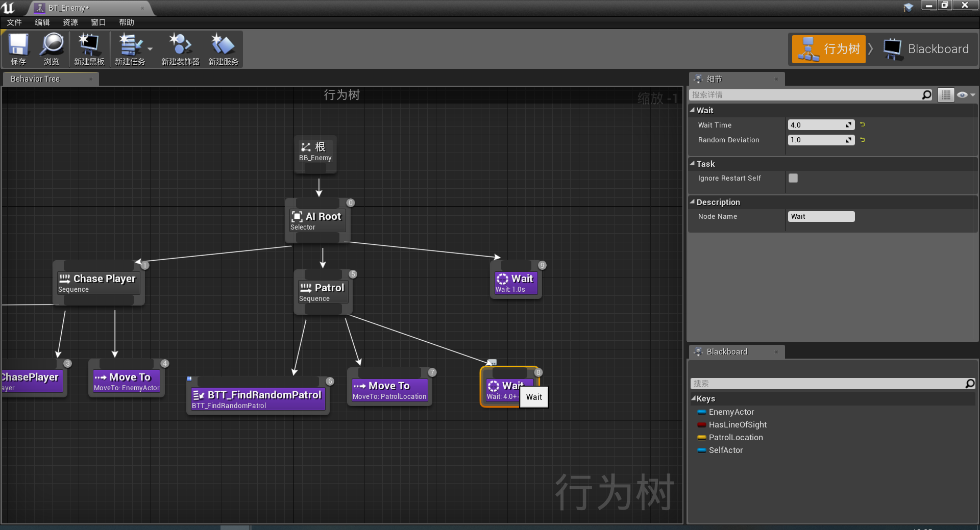Reset Random Deviation to default
Viewport: 980px width, 530px height.
point(862,139)
